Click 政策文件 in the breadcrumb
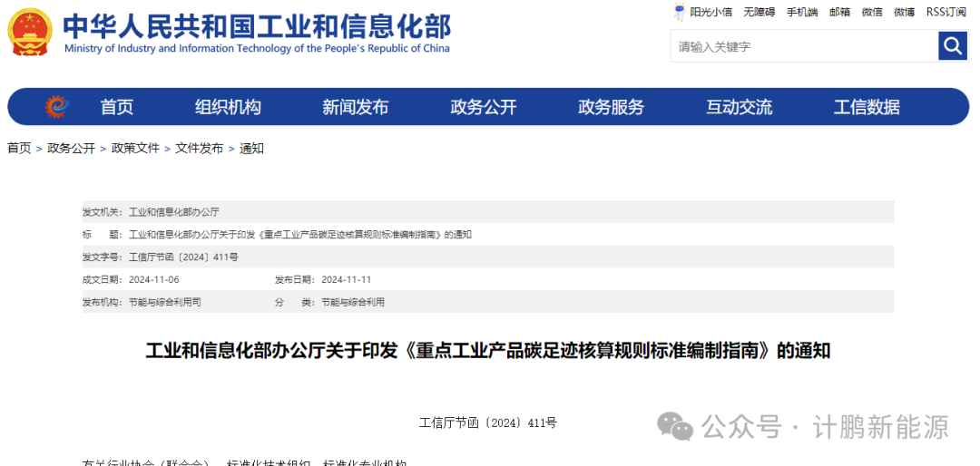The image size is (980, 466). [x=135, y=148]
